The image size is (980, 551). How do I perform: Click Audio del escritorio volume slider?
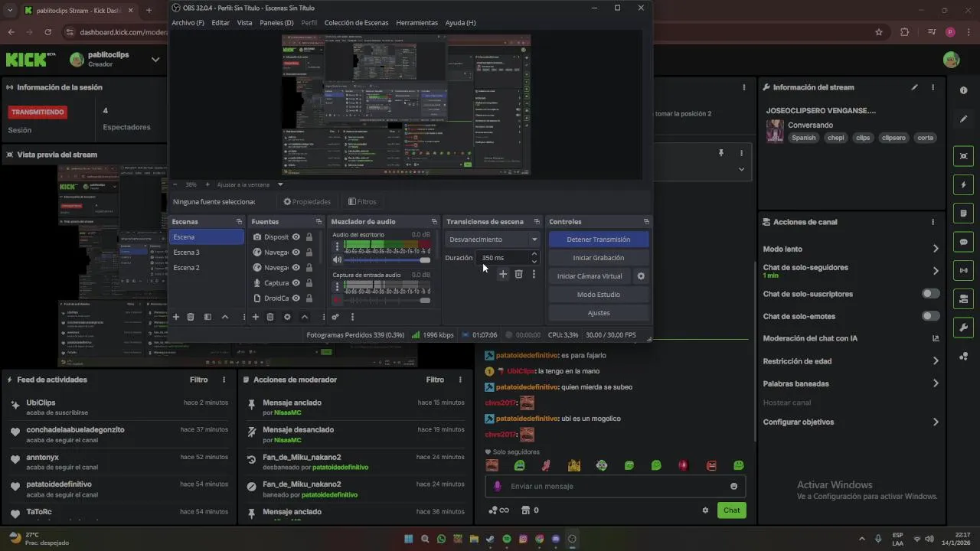point(387,260)
